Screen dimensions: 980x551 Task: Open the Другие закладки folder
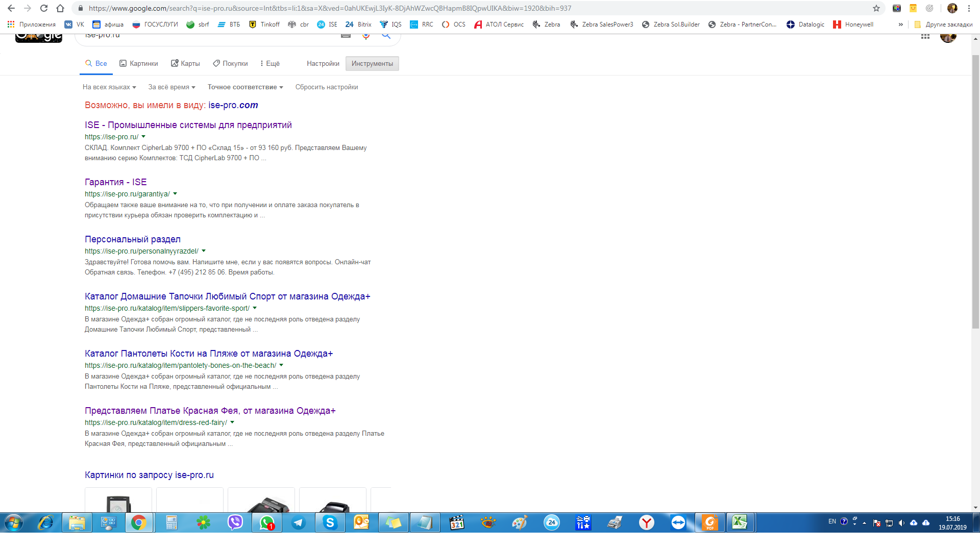pyautogui.click(x=943, y=24)
